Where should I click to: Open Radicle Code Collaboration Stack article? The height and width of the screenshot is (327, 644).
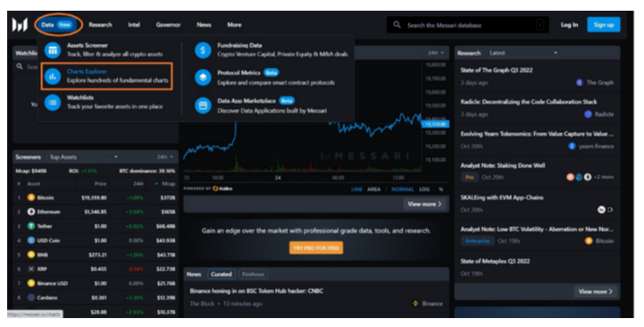click(x=529, y=102)
